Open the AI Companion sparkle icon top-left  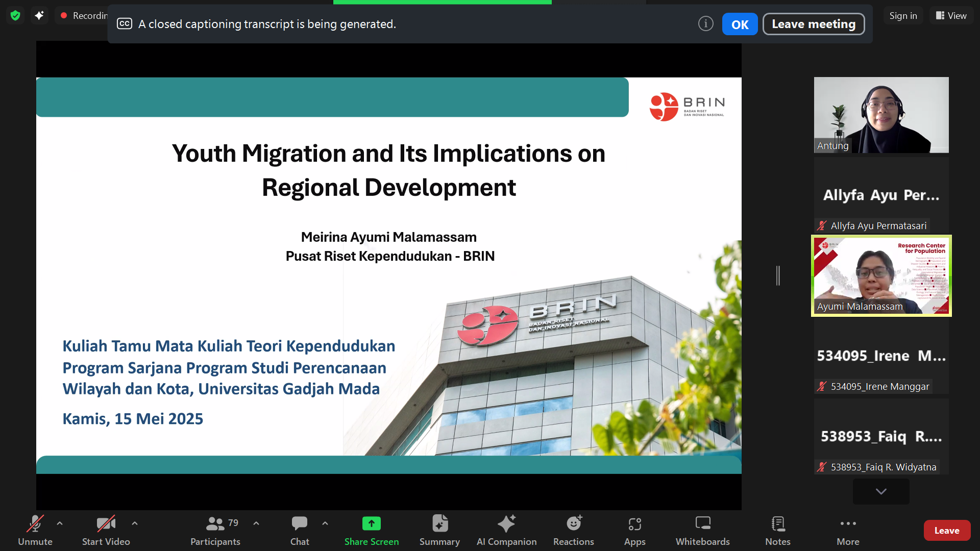[39, 16]
